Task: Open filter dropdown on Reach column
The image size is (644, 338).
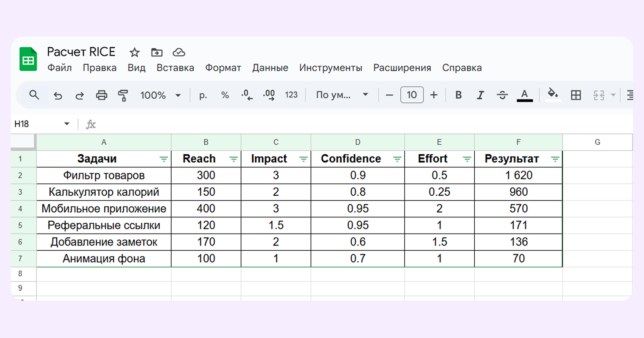Action: click(x=233, y=159)
